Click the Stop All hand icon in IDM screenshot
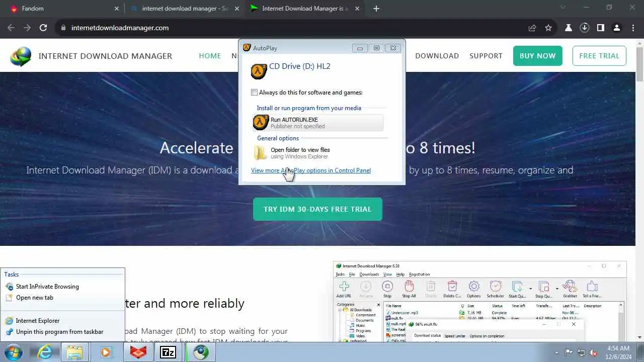The width and height of the screenshot is (644, 362). (409, 290)
